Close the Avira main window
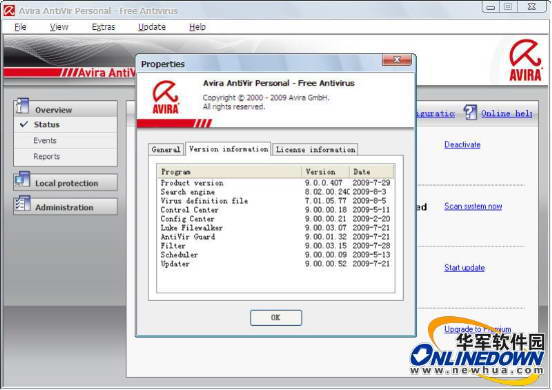 [532, 7]
